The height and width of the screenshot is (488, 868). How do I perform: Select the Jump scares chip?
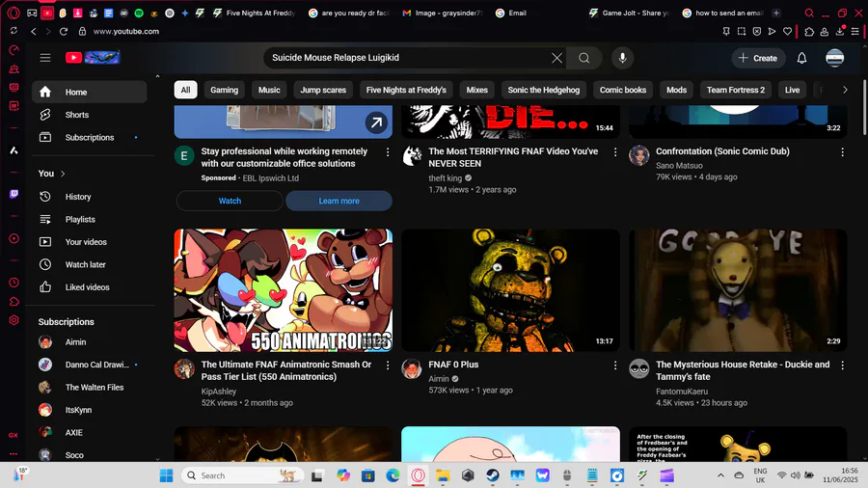pos(323,90)
